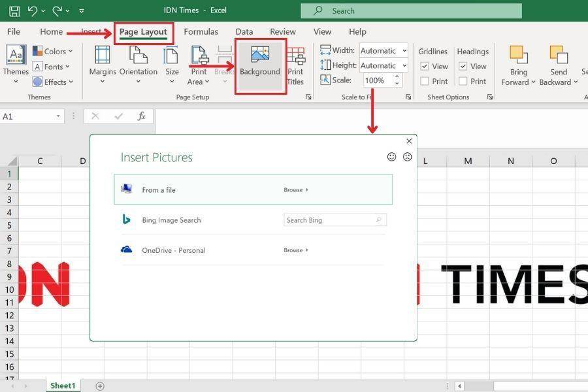
Task: Open the Help tab
Action: 357,32
